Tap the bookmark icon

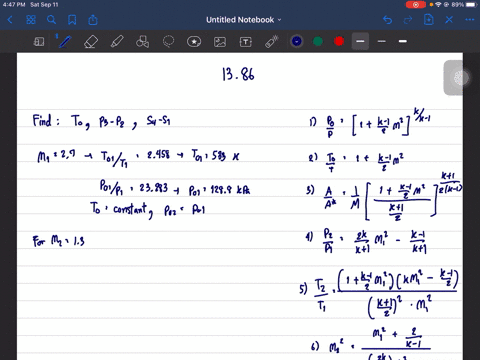72,20
